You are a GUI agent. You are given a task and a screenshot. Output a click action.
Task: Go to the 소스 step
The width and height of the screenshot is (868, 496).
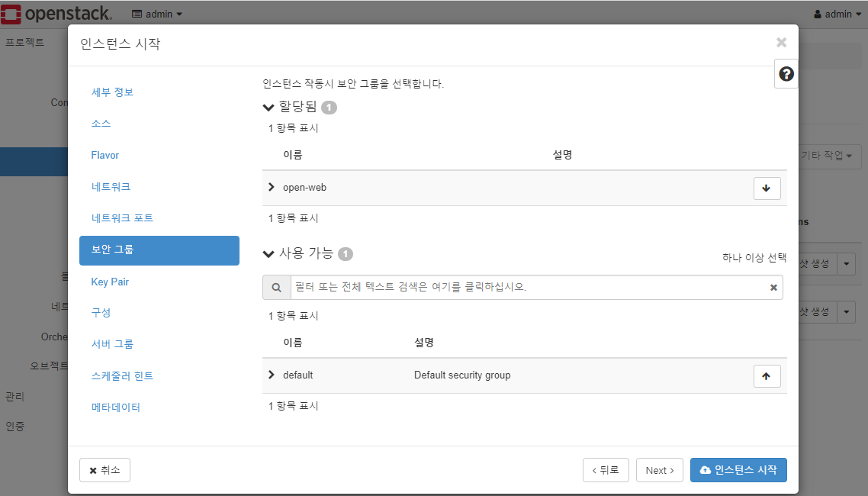point(101,124)
